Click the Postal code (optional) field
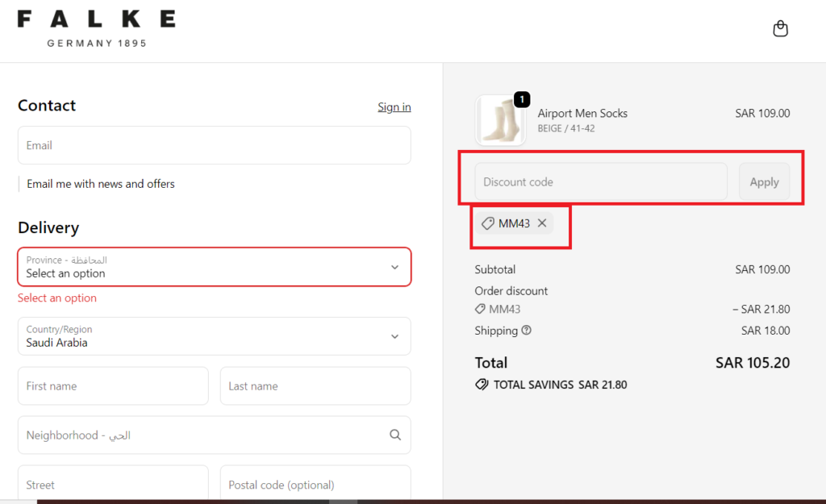The height and width of the screenshot is (504, 826). point(315,482)
